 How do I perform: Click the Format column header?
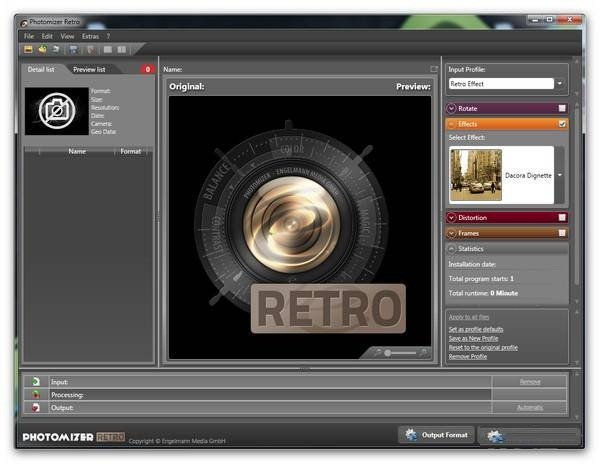130,151
